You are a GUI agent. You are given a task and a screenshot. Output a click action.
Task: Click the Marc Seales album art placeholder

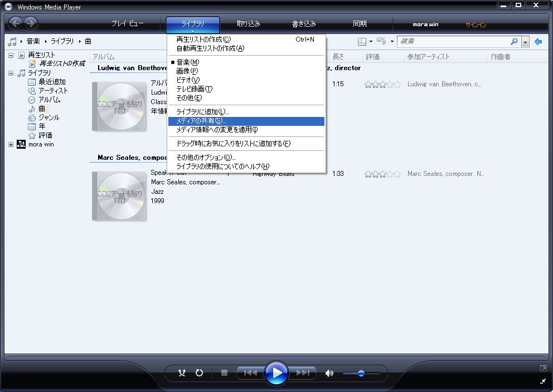pos(119,196)
